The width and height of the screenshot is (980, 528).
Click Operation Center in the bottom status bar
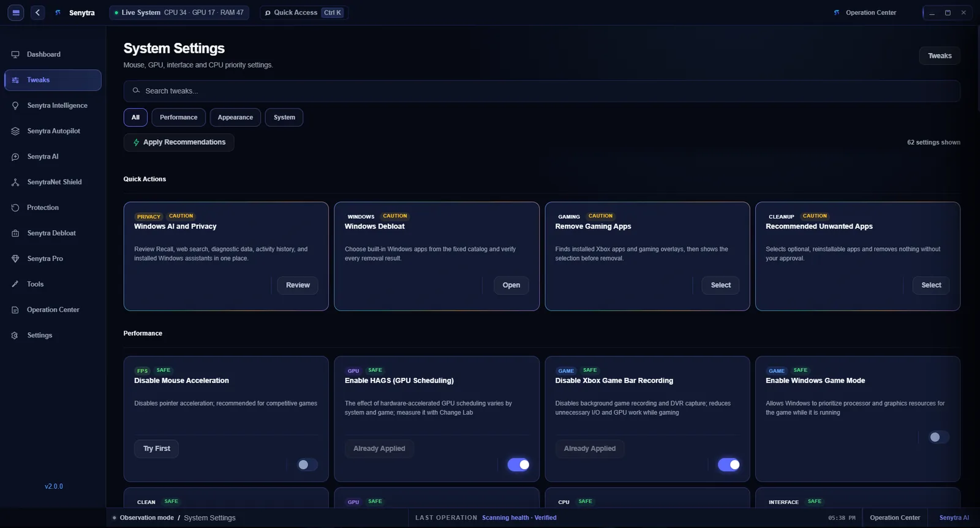tap(895, 518)
